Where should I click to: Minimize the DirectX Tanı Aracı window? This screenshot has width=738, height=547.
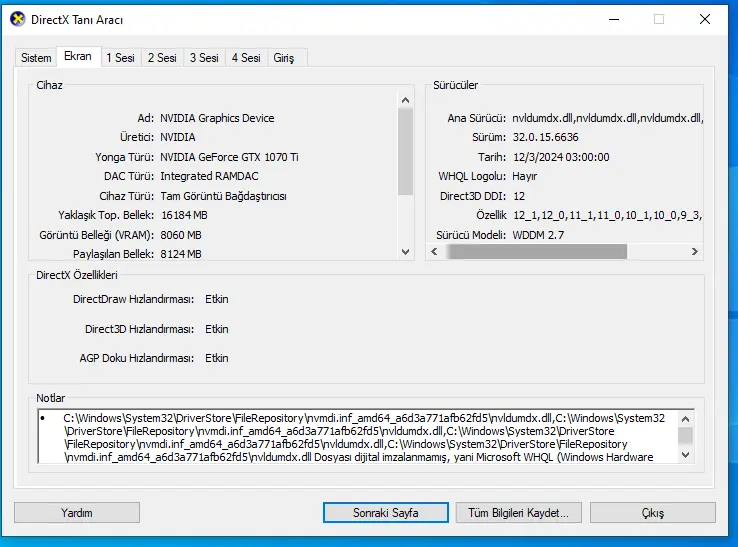click(614, 19)
